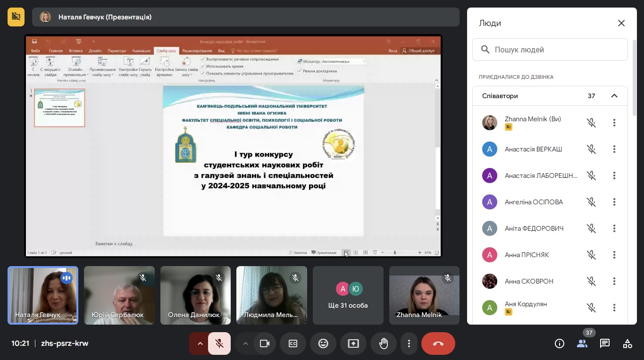Viewport: 644px width, 360px height.
Task: Expand video settings arrow beside camera
Action: [x=245, y=343]
